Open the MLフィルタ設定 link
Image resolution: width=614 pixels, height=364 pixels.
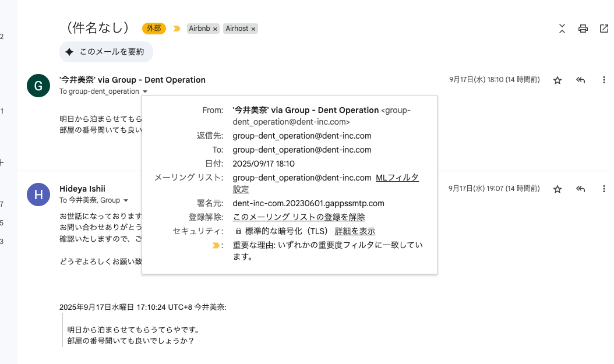click(397, 178)
